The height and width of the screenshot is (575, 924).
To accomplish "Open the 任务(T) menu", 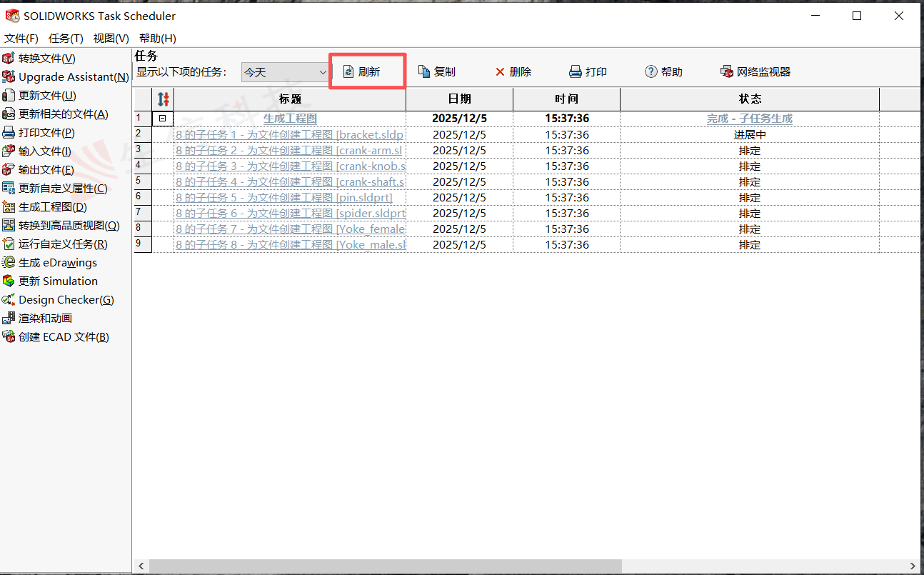I will coord(66,39).
